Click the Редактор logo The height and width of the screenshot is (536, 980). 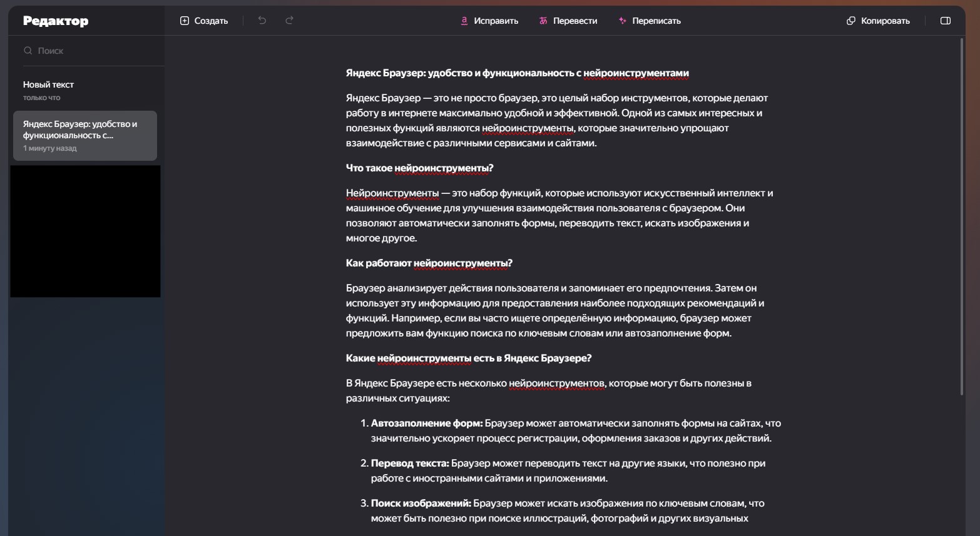coord(56,21)
